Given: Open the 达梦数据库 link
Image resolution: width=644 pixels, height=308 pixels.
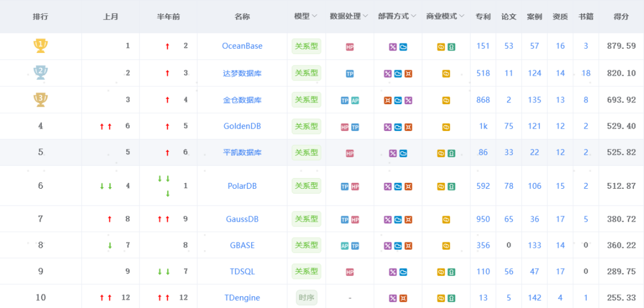Looking at the screenshot, I should 242,73.
